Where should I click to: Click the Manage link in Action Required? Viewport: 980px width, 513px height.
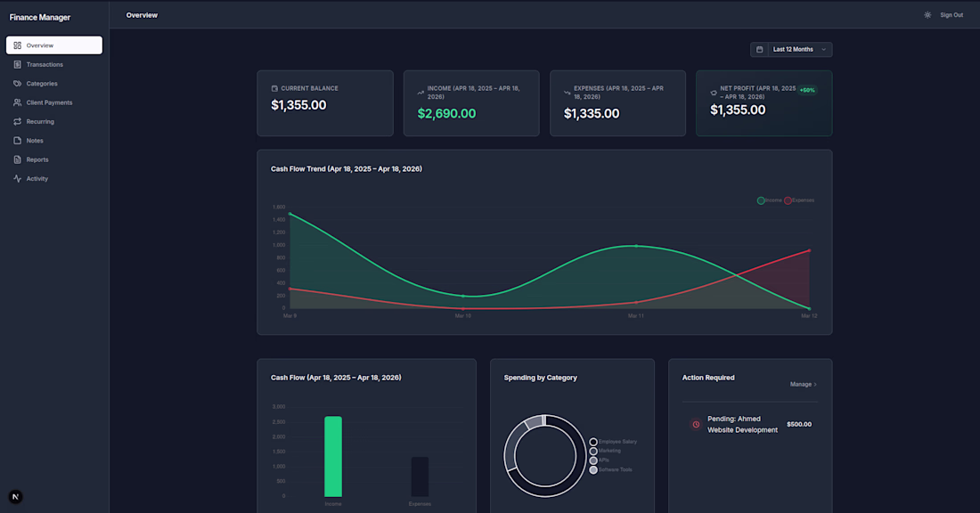[x=803, y=384]
